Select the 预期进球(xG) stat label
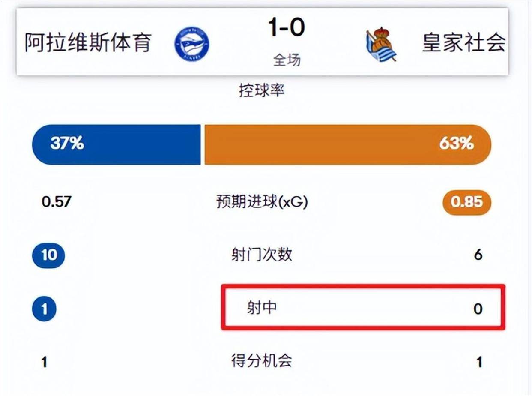532x396 pixels. 262,202
